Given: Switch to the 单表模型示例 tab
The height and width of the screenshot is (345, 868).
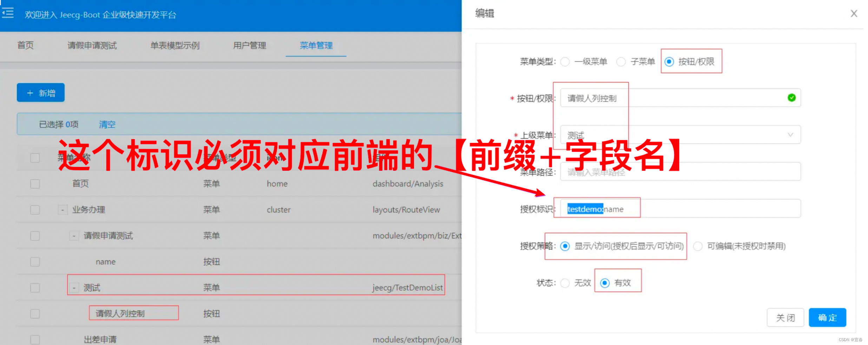Looking at the screenshot, I should (175, 45).
